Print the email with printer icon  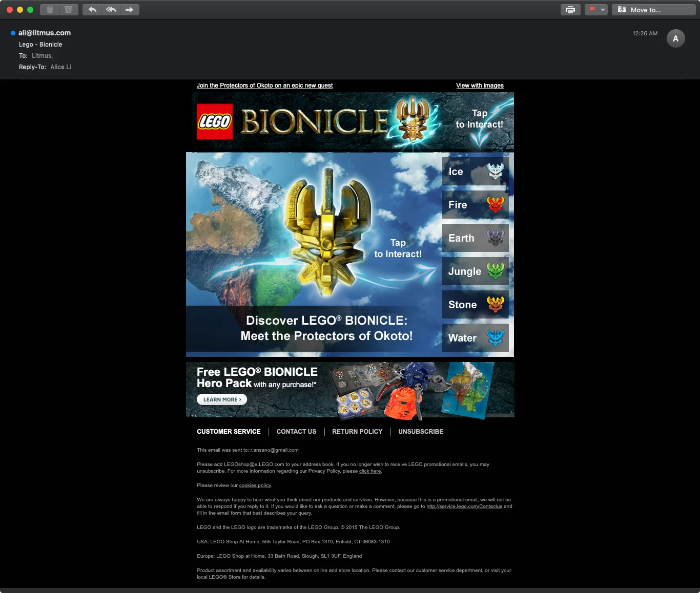[x=570, y=10]
